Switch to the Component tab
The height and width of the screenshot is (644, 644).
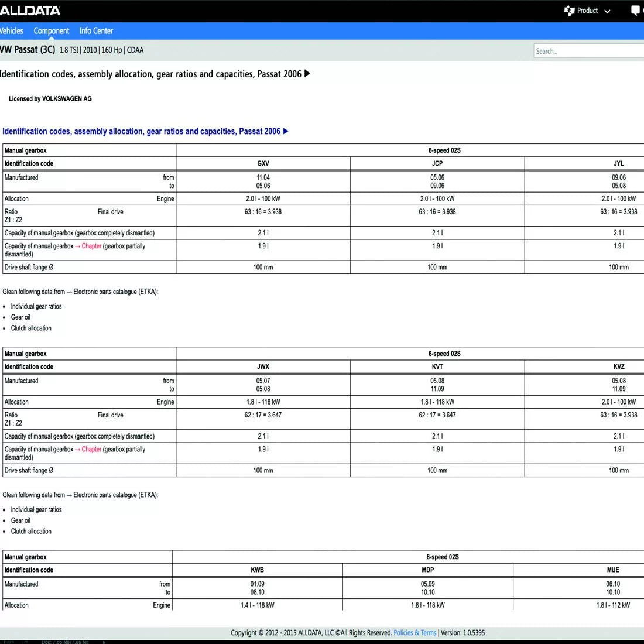tap(52, 31)
